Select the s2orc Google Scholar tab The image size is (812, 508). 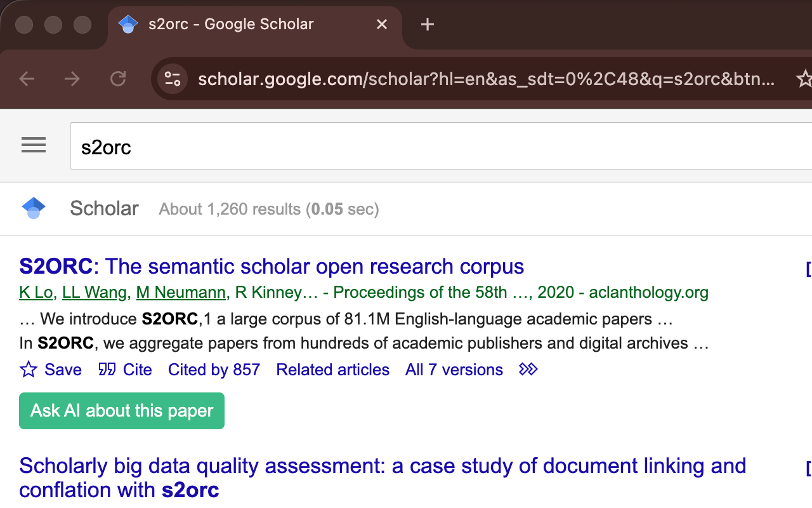point(231,25)
